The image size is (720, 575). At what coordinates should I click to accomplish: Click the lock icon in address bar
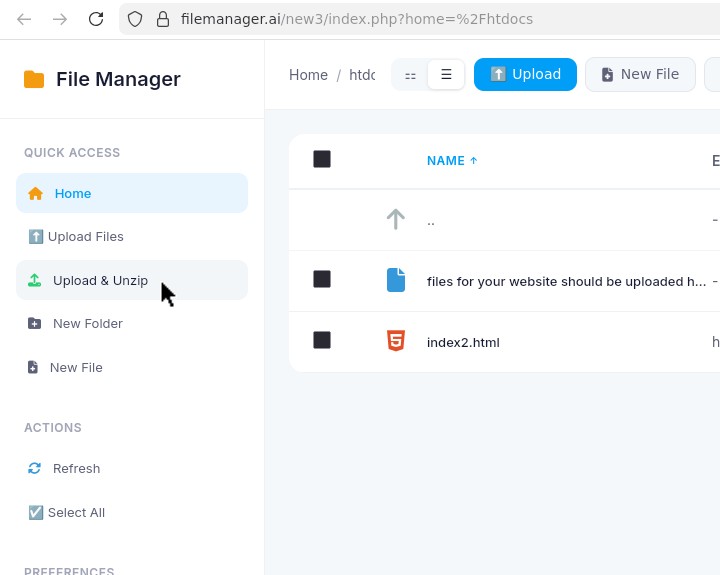(163, 19)
